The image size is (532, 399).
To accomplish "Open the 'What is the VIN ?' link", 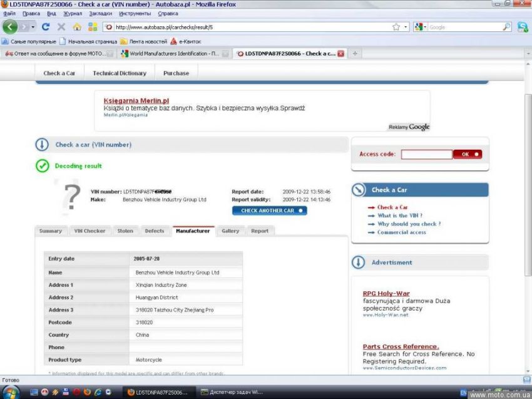I will coord(399,215).
